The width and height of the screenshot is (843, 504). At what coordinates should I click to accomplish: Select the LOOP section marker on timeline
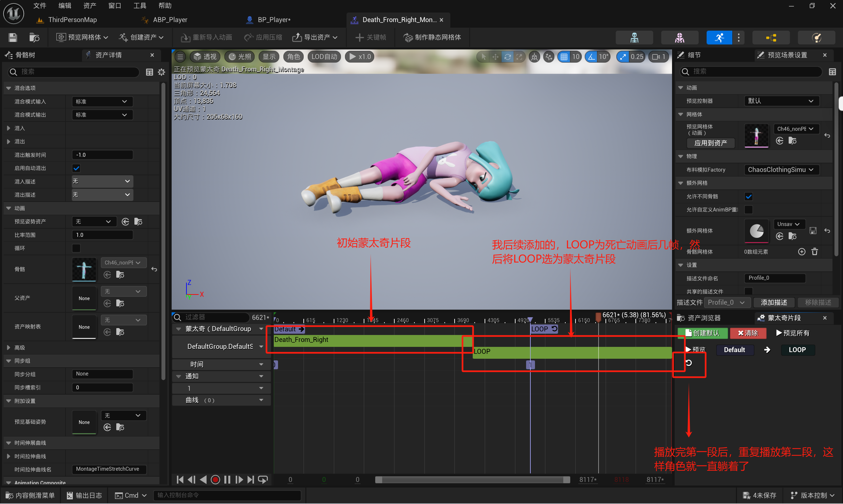point(544,329)
